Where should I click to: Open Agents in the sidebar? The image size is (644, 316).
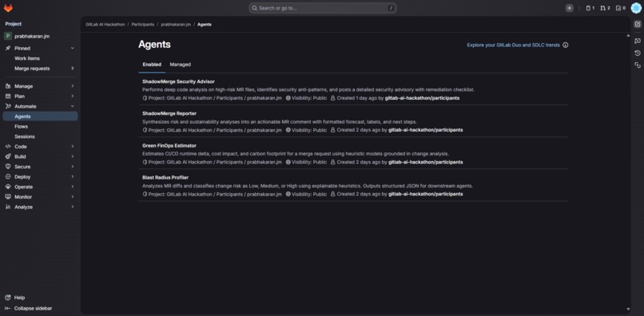[x=40, y=117]
